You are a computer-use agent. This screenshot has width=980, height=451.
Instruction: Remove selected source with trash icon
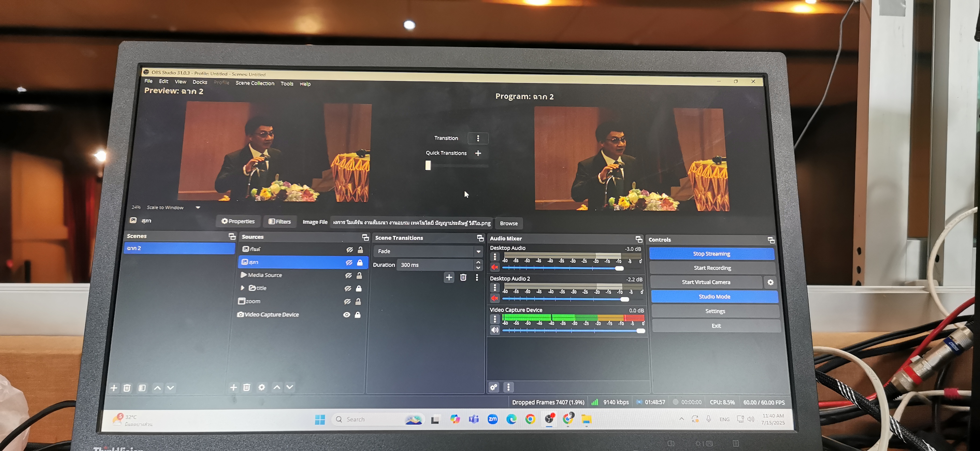point(247,387)
